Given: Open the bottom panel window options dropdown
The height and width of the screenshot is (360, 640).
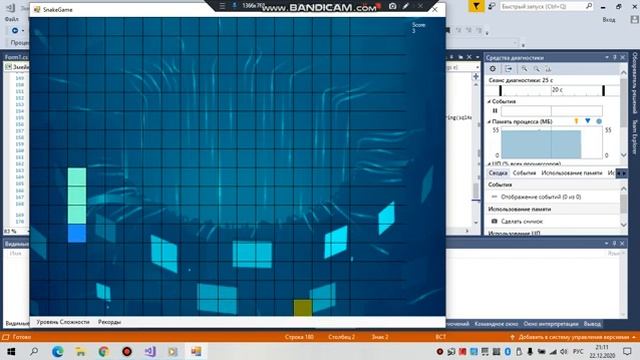Looking at the screenshot, I should [x=607, y=244].
